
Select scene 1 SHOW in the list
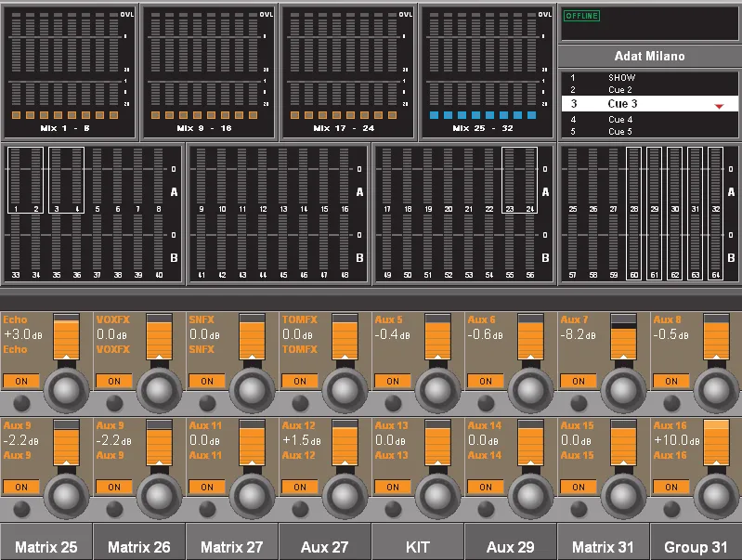point(649,78)
